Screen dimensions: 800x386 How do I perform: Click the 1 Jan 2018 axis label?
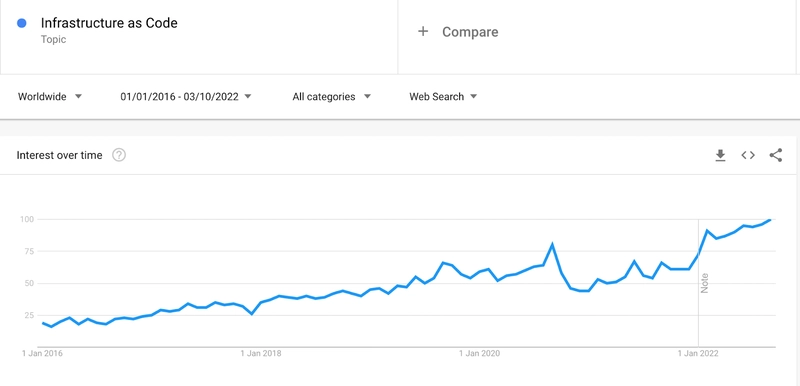point(261,353)
